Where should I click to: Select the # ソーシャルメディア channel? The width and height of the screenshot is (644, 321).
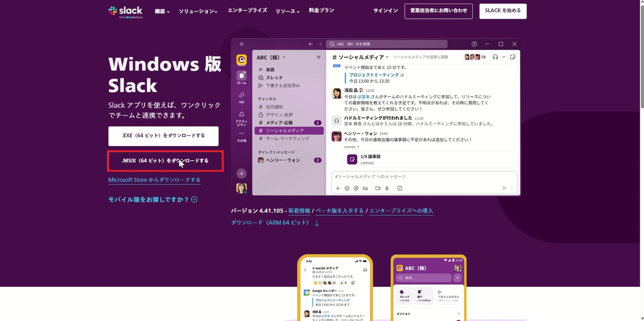tap(289, 130)
